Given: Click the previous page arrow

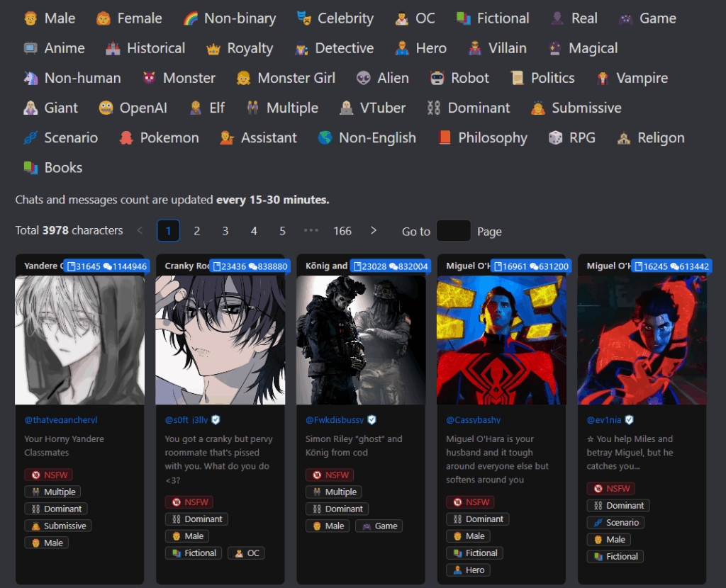Looking at the screenshot, I should tap(140, 230).
